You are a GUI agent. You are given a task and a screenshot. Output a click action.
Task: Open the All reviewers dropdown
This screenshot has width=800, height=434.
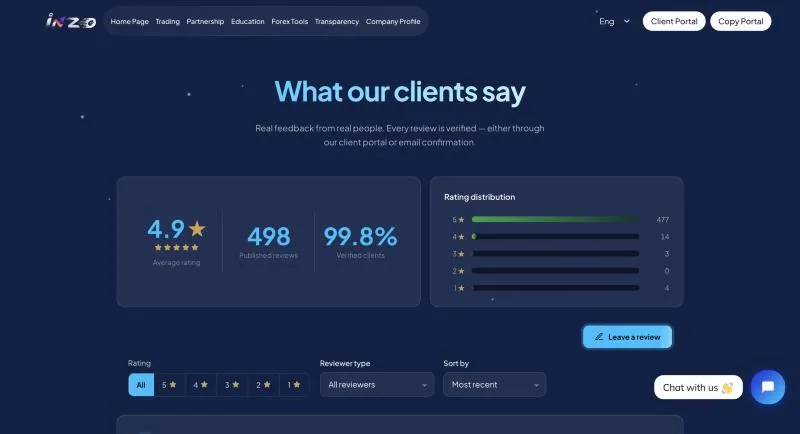[377, 385]
